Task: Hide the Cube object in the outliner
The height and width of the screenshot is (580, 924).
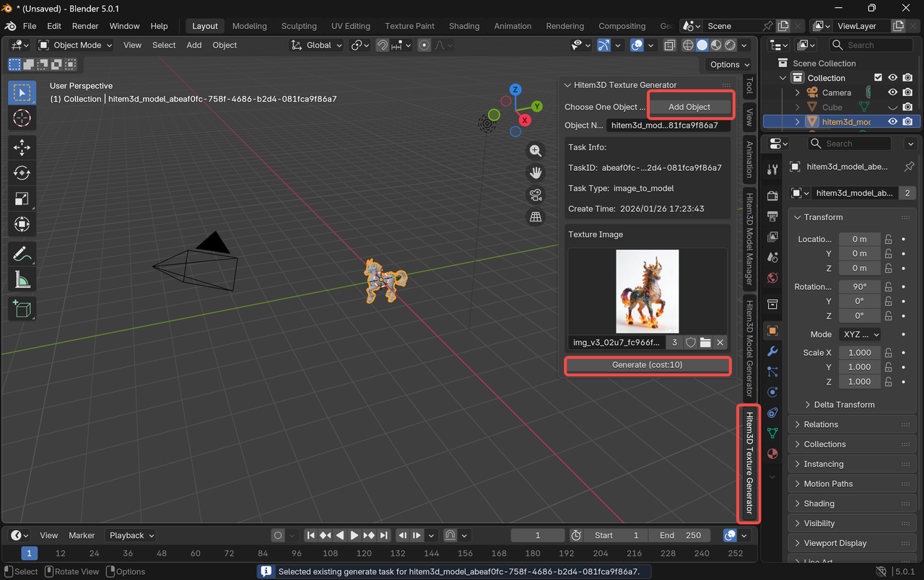Action: point(893,107)
